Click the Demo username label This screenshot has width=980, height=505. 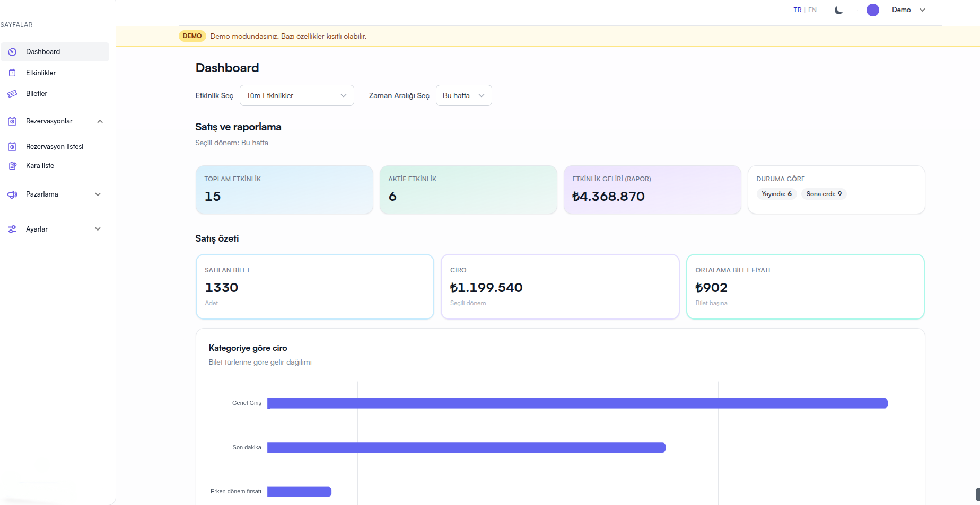[901, 10]
